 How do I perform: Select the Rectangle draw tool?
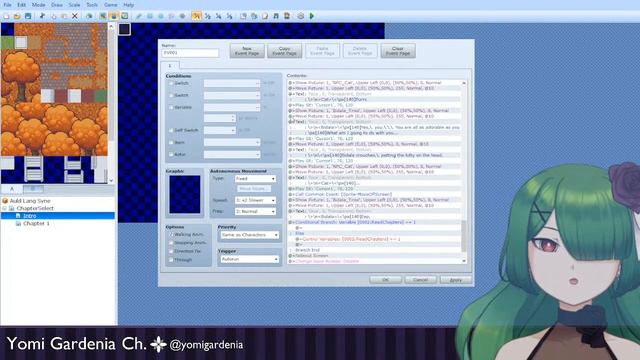(150, 16)
